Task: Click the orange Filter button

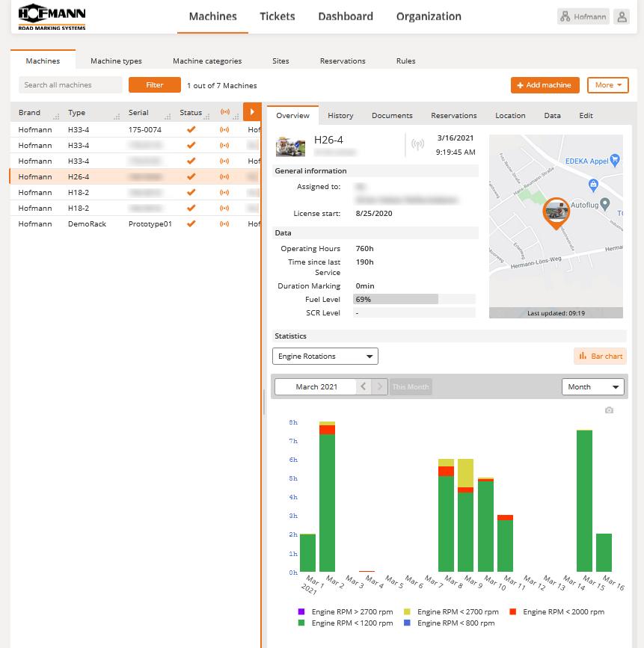Action: (x=155, y=84)
